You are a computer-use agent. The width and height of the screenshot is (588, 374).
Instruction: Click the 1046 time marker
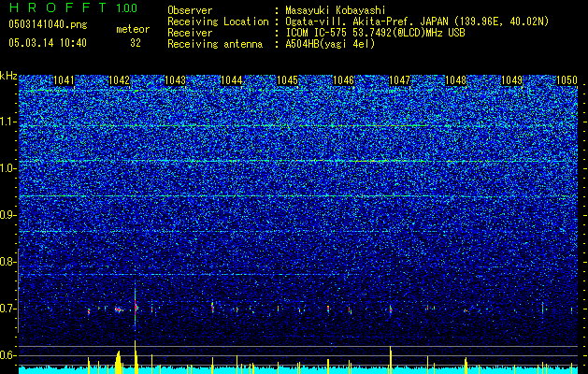343,80
